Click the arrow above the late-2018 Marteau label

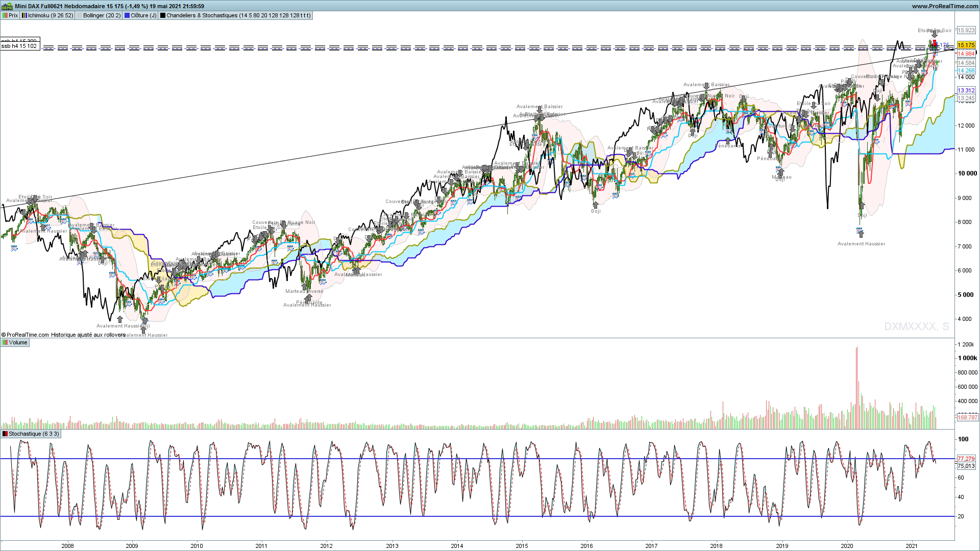[780, 171]
